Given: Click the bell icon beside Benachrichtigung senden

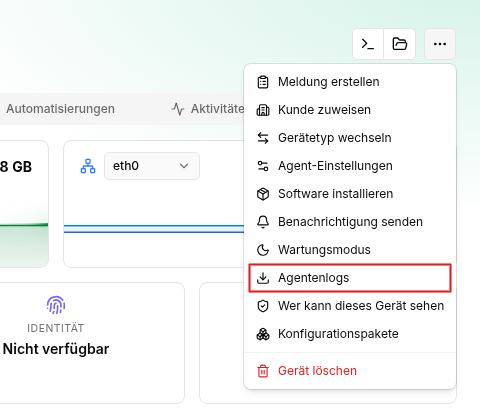Looking at the screenshot, I should pyautogui.click(x=263, y=222).
